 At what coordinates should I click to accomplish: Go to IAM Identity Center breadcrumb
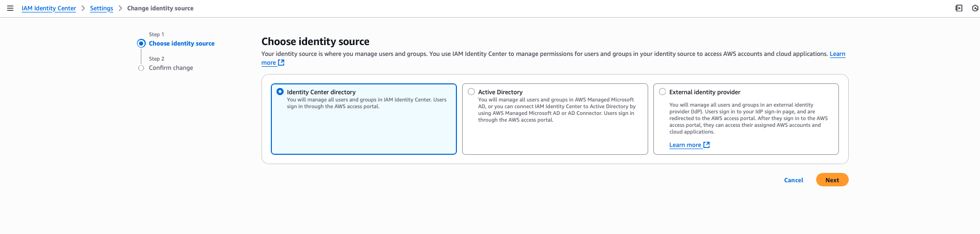(x=49, y=8)
